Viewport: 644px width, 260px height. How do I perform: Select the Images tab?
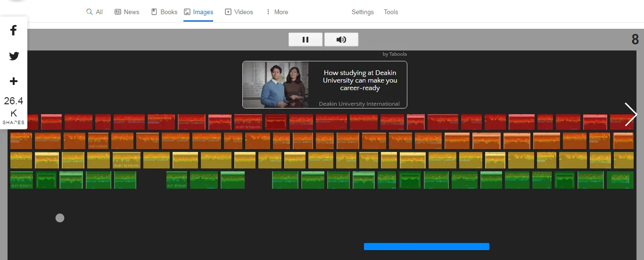click(x=198, y=12)
